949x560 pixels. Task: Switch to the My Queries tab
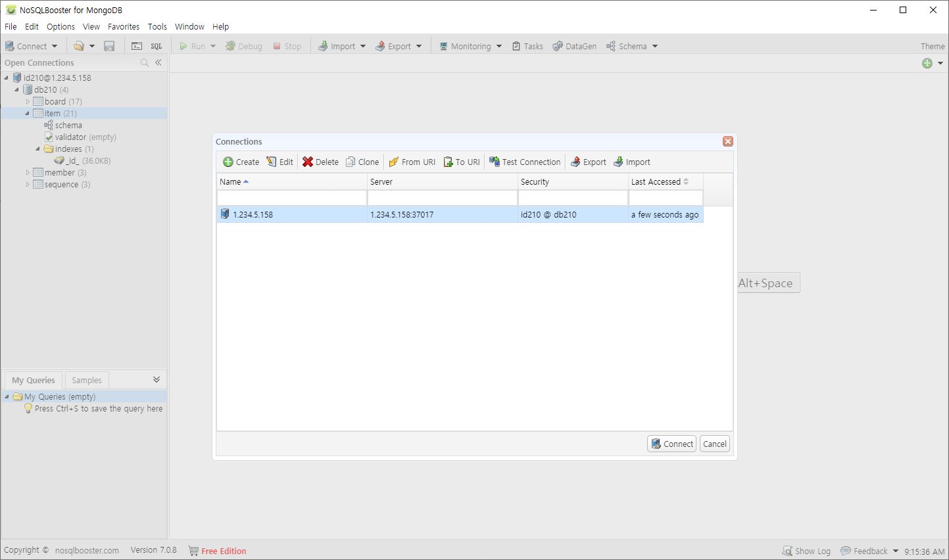coord(34,380)
